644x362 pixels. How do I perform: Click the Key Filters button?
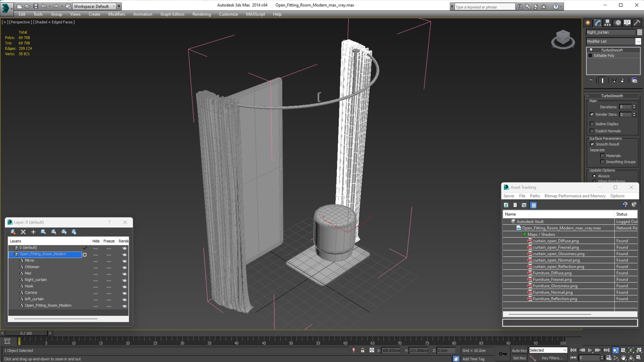pos(552,358)
